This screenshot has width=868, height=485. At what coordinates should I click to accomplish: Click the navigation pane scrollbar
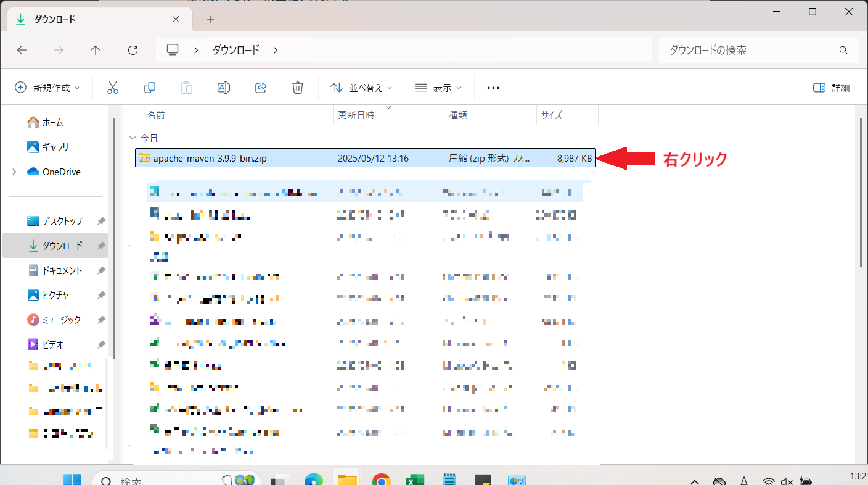(114, 238)
